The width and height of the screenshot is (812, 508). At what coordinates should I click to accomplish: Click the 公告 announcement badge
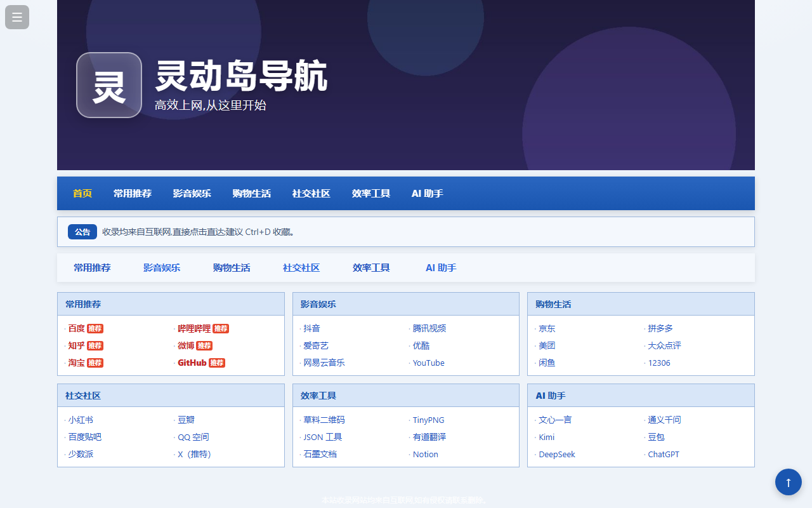click(82, 232)
